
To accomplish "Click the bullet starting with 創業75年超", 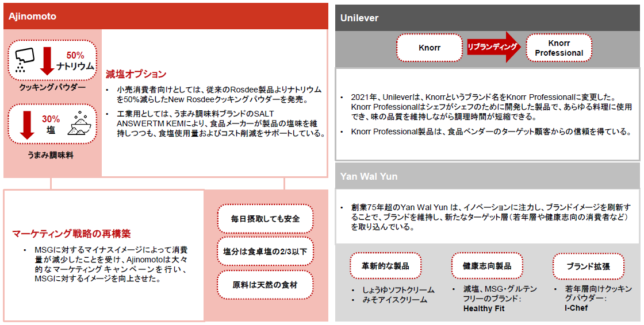I will click(x=486, y=216).
